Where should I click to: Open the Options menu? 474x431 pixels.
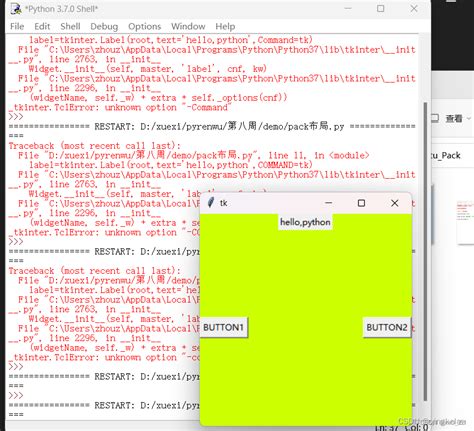(x=145, y=26)
